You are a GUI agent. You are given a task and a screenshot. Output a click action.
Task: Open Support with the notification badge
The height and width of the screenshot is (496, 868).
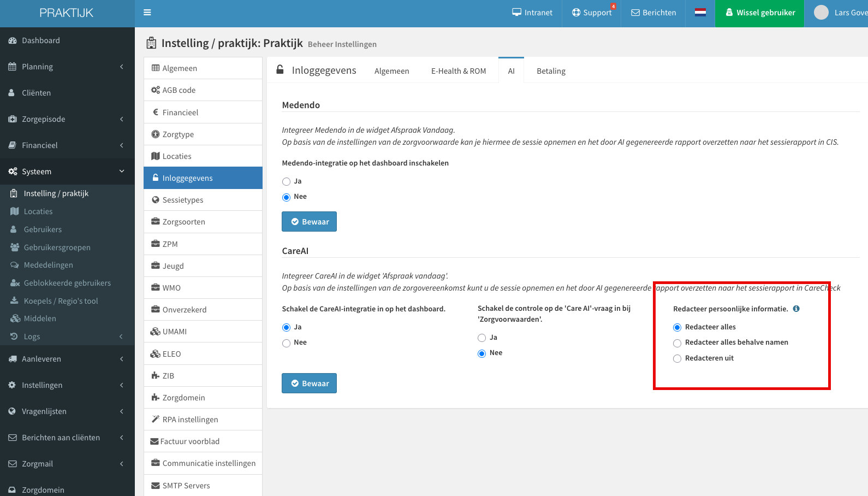[592, 13]
